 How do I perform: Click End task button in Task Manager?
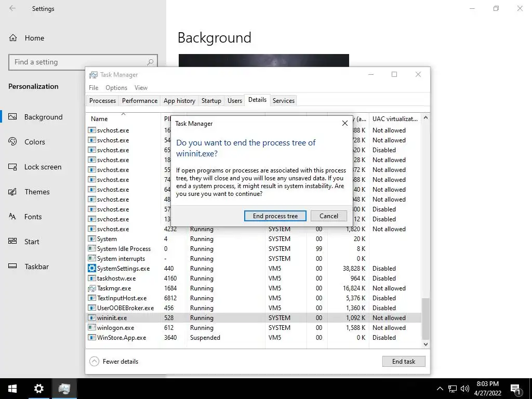403,362
